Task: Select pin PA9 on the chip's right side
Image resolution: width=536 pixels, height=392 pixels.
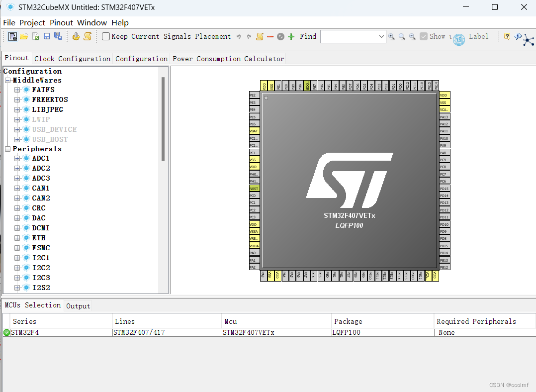Action: (x=445, y=145)
